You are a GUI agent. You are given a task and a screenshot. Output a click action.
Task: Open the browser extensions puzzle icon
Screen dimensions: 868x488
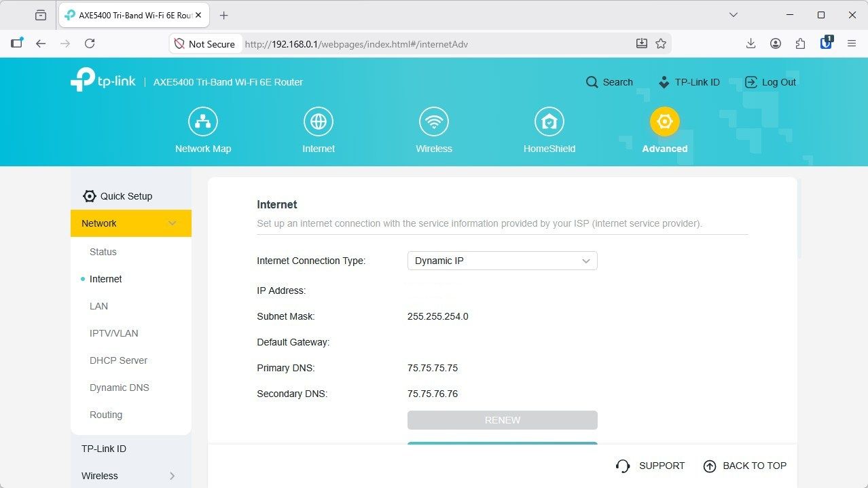[x=801, y=43]
